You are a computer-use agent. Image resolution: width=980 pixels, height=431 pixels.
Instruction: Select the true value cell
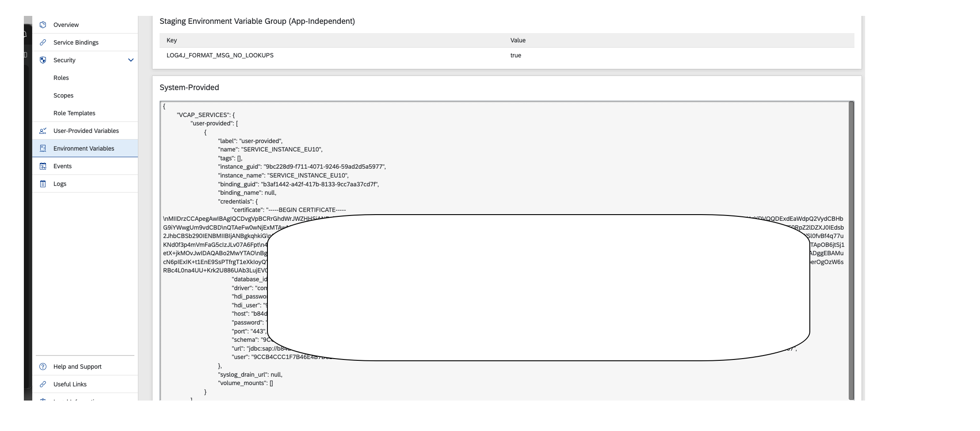click(x=516, y=55)
